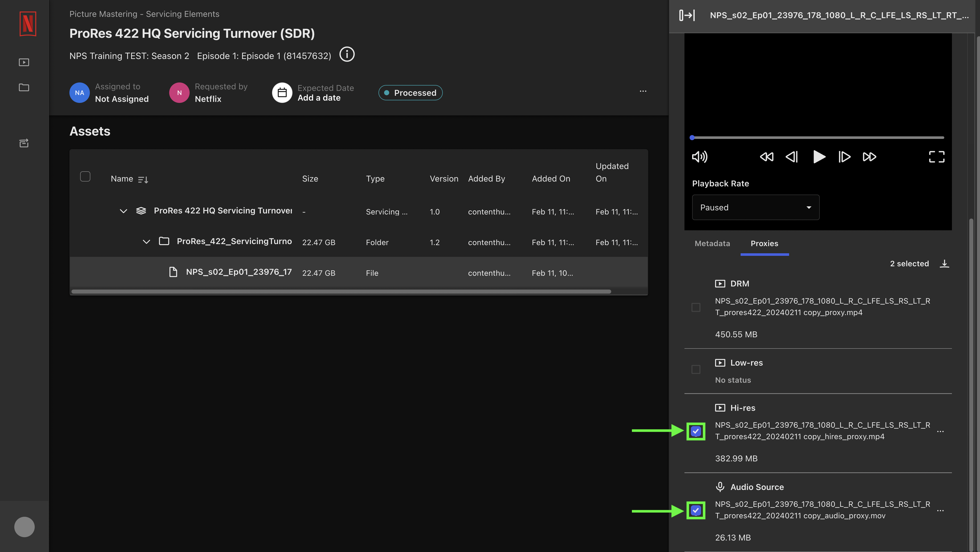Collapse the side panel arrow icon

687,15
